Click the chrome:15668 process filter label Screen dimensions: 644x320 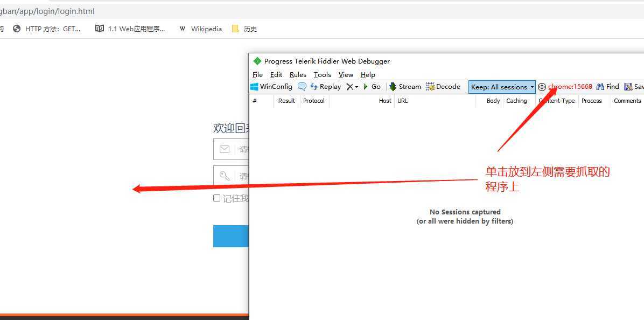point(570,87)
